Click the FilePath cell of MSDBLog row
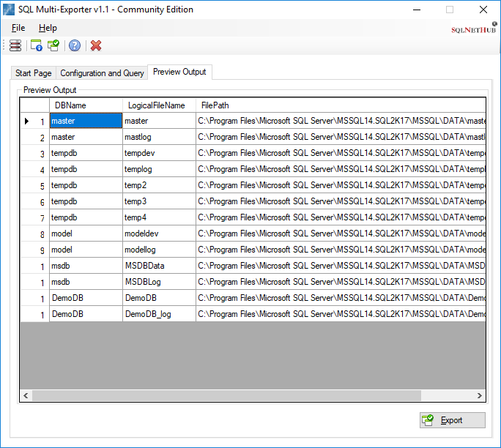Image resolution: width=501 pixels, height=448 pixels. [x=341, y=282]
